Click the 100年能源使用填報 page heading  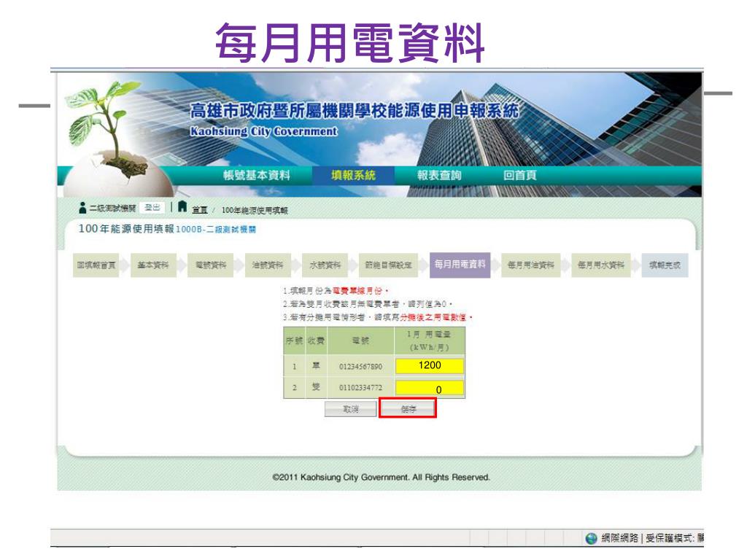[126, 228]
